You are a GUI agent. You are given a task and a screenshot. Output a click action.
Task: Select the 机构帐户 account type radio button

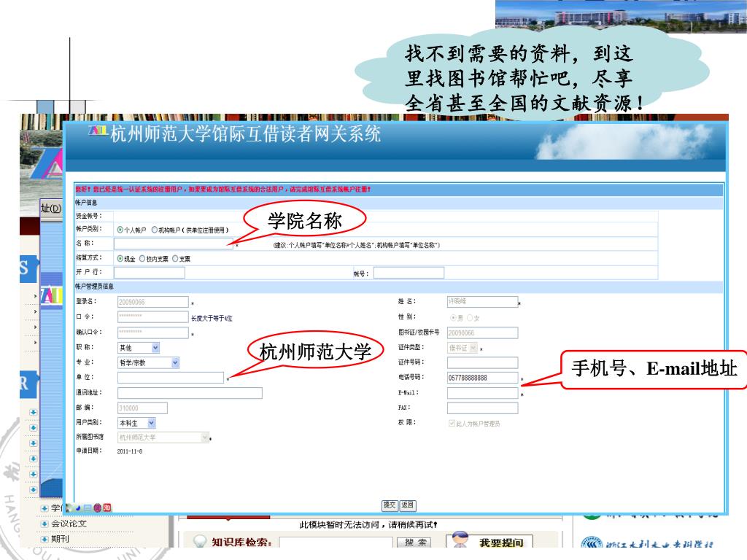click(x=155, y=230)
